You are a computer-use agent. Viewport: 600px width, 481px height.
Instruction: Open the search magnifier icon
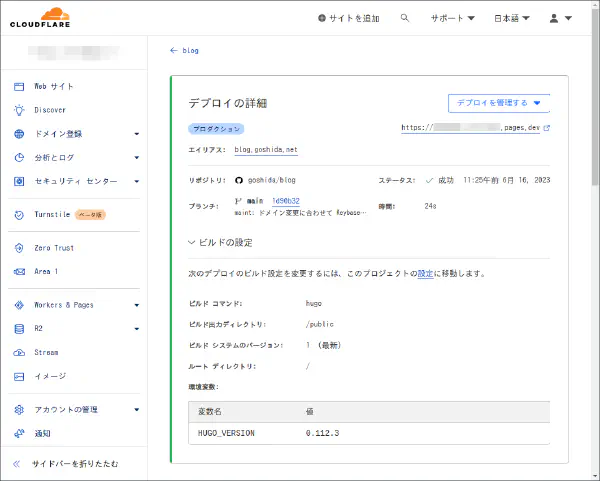coord(404,18)
